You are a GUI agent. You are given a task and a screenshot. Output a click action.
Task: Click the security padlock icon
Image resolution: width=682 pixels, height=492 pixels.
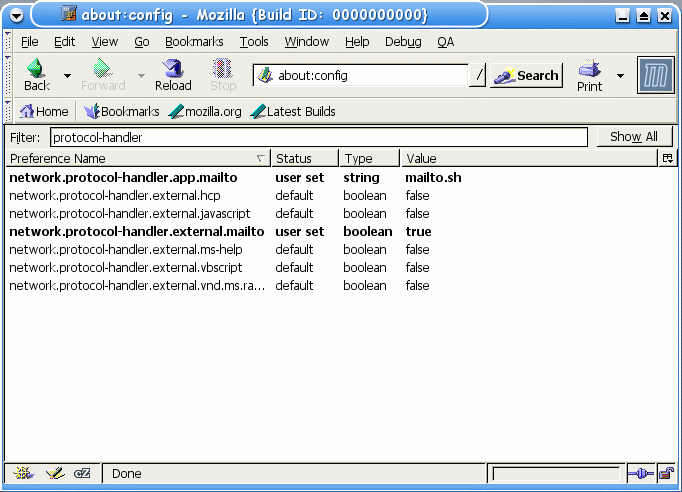[x=666, y=473]
